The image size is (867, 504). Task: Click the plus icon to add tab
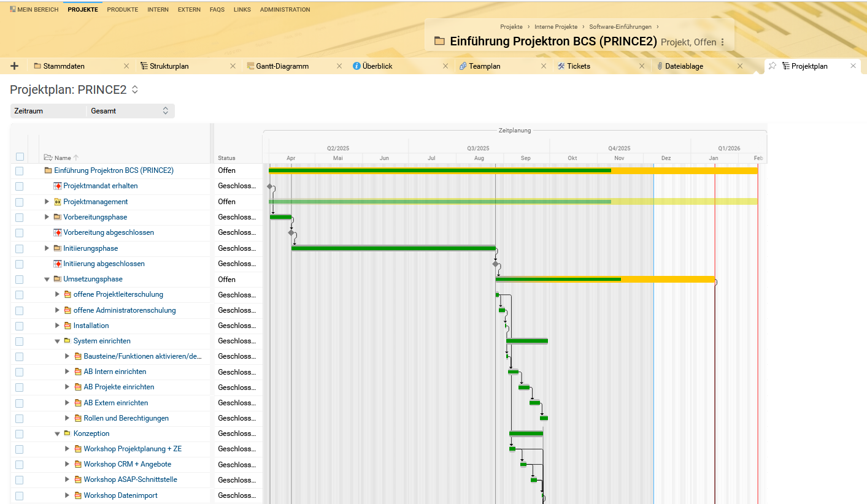pos(15,66)
